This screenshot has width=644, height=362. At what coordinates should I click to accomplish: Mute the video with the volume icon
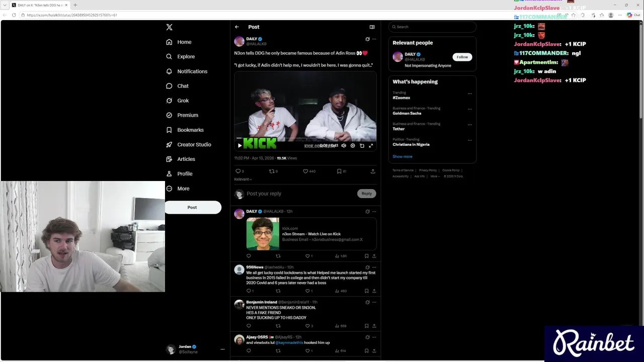344,146
